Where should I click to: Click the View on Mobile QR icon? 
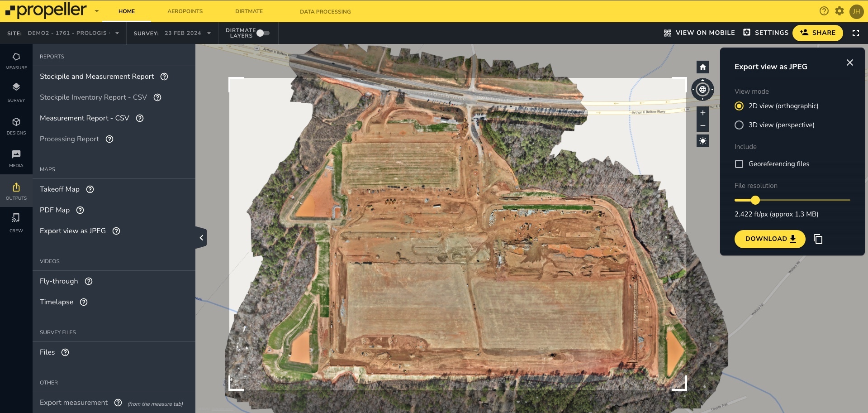tap(667, 33)
